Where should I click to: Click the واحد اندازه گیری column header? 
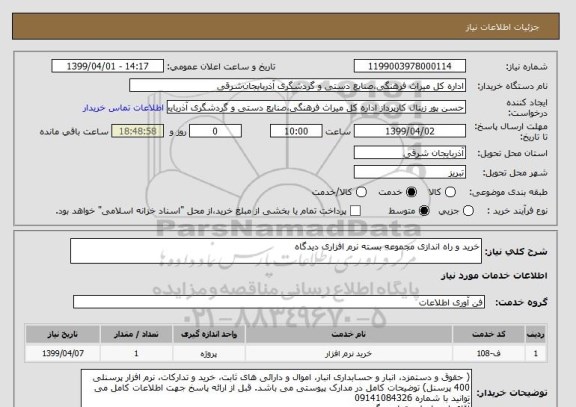[x=209, y=334]
